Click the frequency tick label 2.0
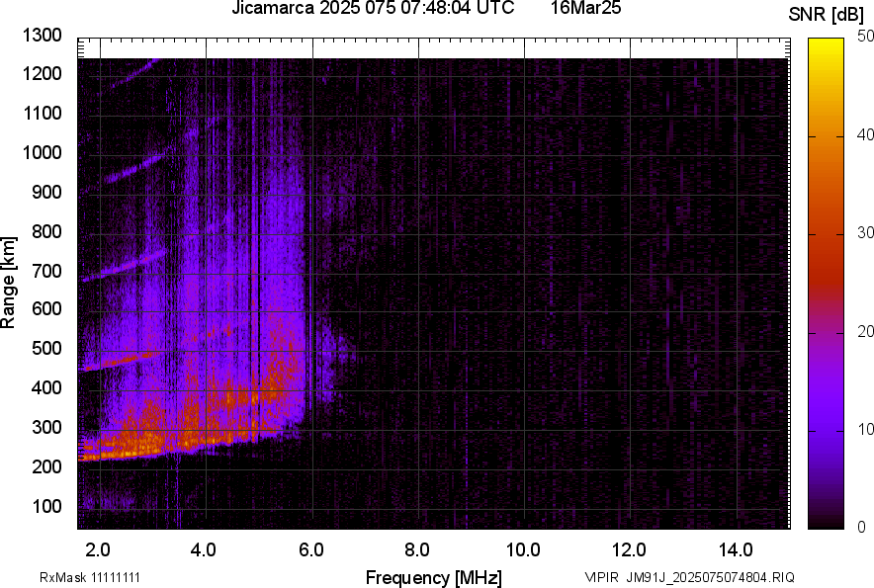The width and height of the screenshot is (874, 588). (98, 550)
